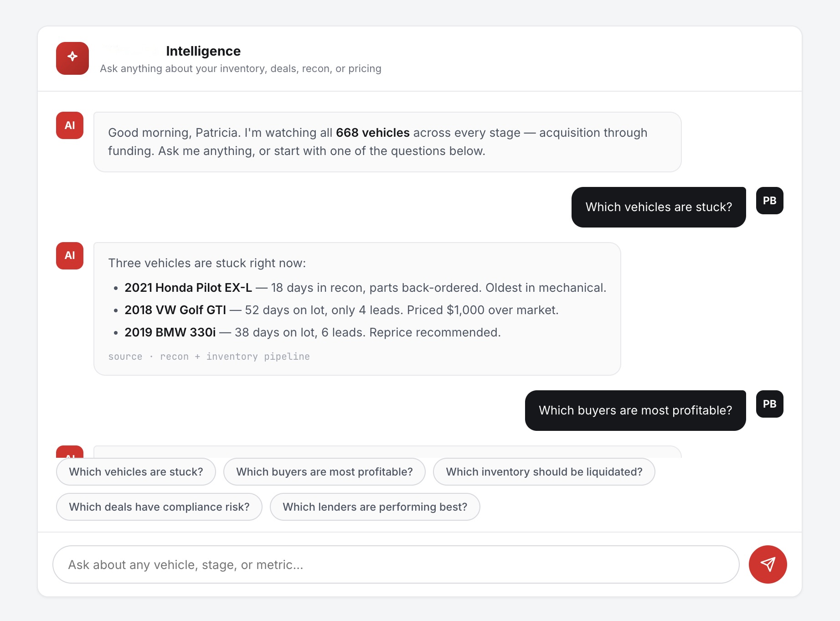The height and width of the screenshot is (621, 840).
Task: Focus the 'Ask about any vehicle' input field
Action: 396,564
